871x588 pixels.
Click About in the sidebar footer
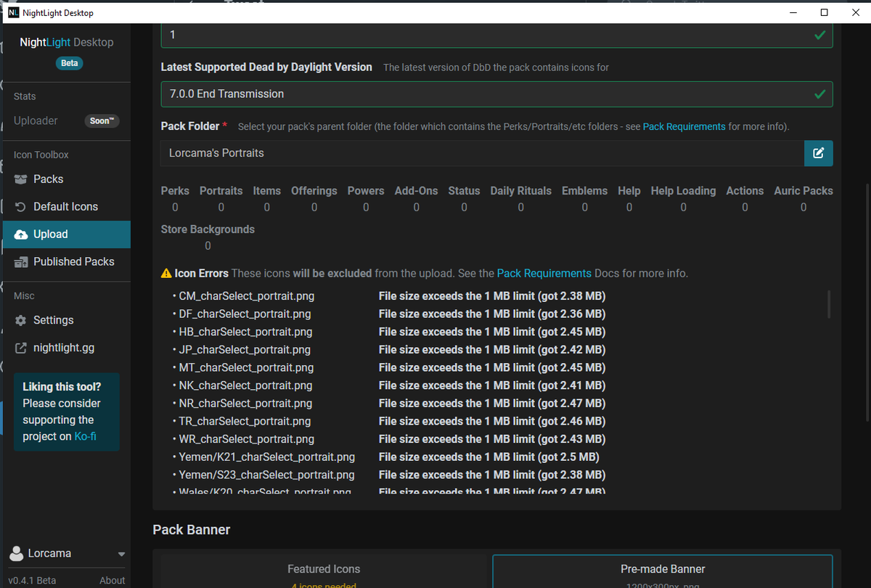pos(112,580)
